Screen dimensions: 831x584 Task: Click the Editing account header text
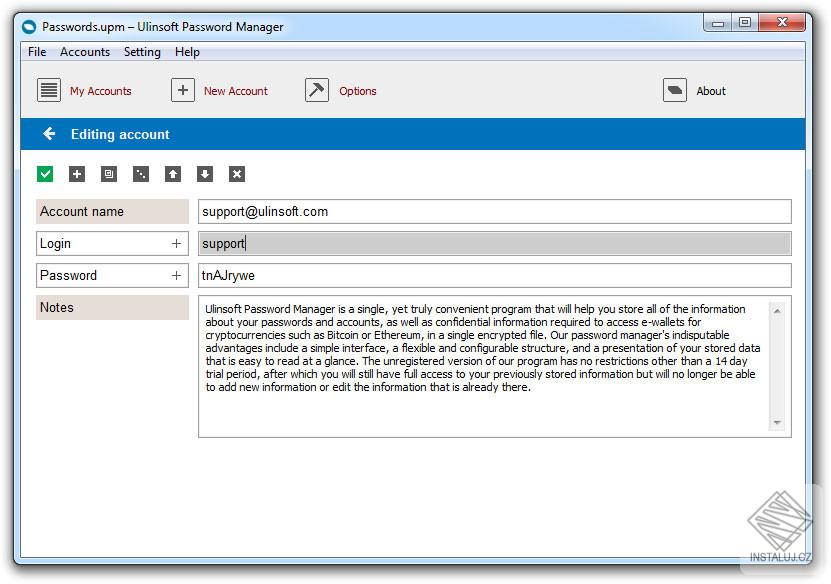pos(120,134)
